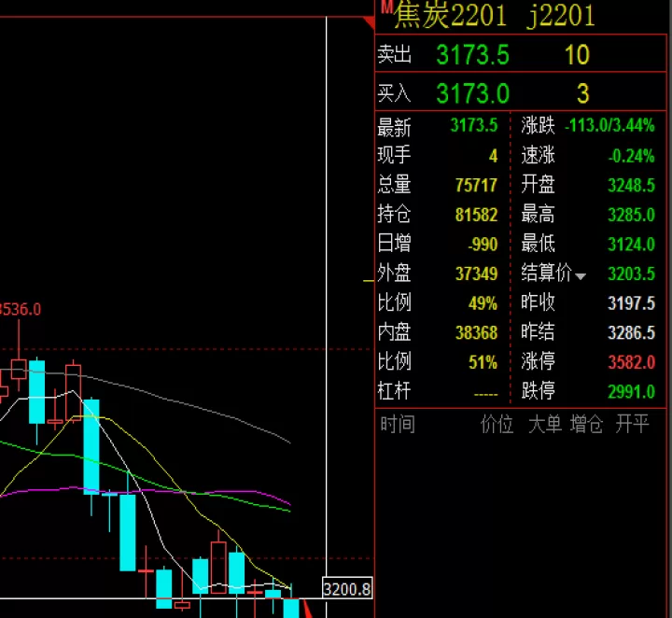Click the 内盘 比例 value 51%
The width and height of the screenshot is (672, 618).
(x=483, y=362)
